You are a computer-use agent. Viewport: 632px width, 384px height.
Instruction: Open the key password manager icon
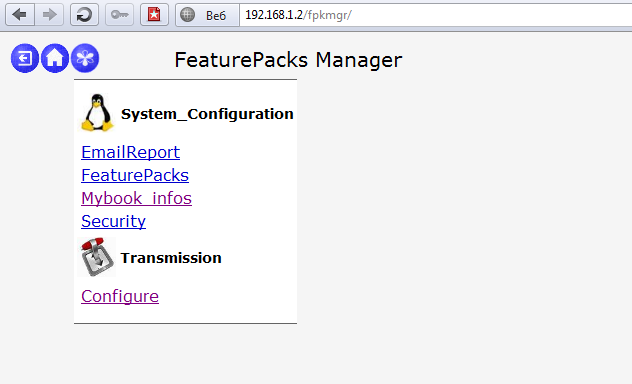[x=119, y=15]
